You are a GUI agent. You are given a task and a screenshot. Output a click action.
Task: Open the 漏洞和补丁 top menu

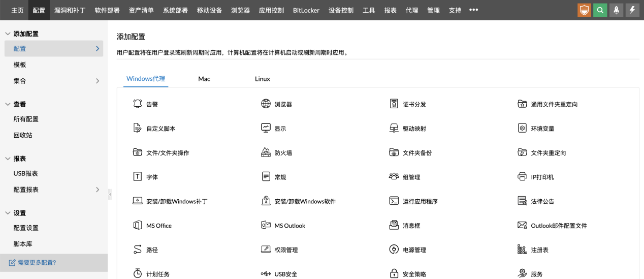[70, 10]
